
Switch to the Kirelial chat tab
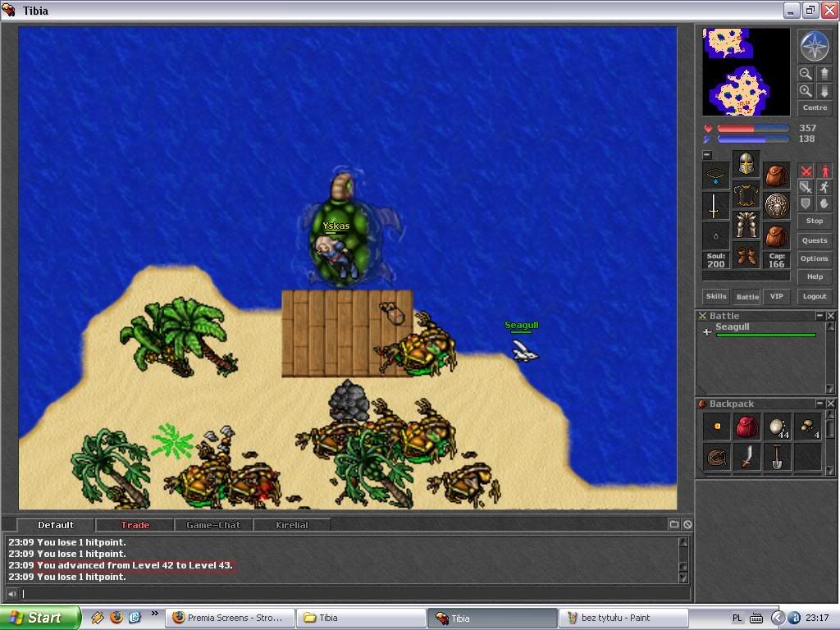coord(292,525)
